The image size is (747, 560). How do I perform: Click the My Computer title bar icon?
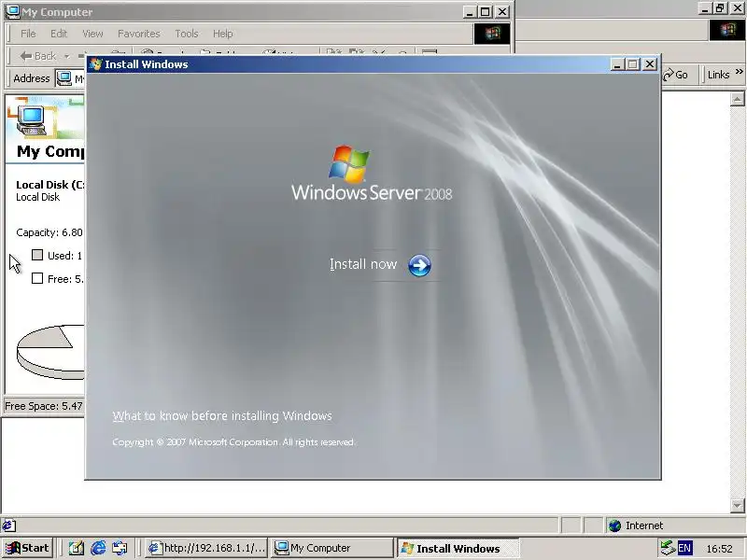[12, 11]
